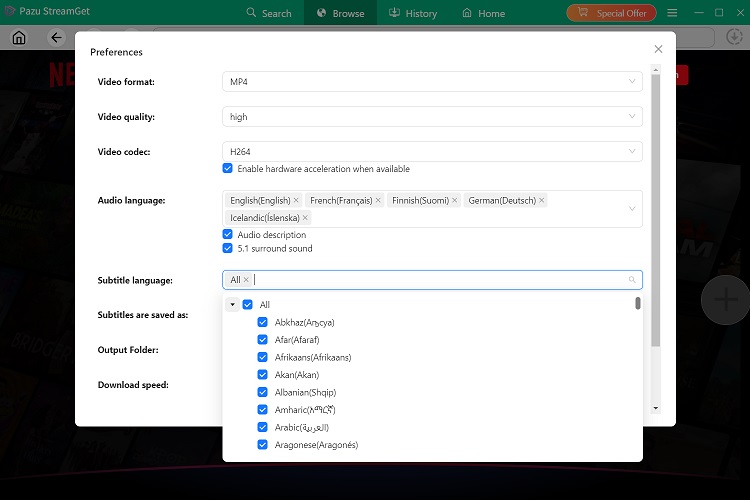Screen dimensions: 750x500
Task: Uncheck the All subtitle languages checkbox
Action: click(x=247, y=305)
